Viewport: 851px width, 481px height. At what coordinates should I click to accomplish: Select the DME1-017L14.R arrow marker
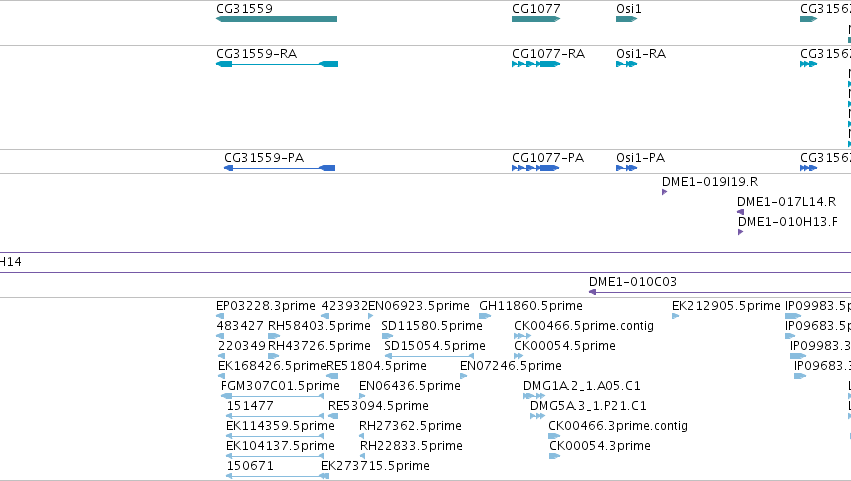pyautogui.click(x=740, y=212)
